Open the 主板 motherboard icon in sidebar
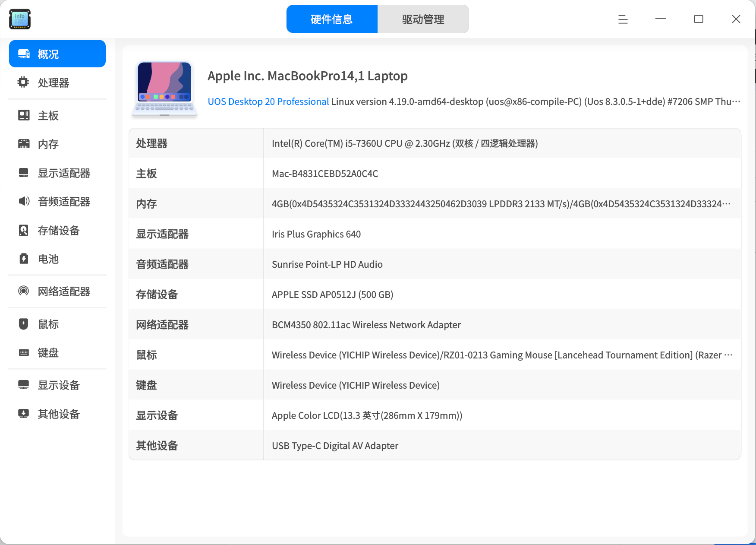Screen dimensions: 756x545 tap(24, 115)
